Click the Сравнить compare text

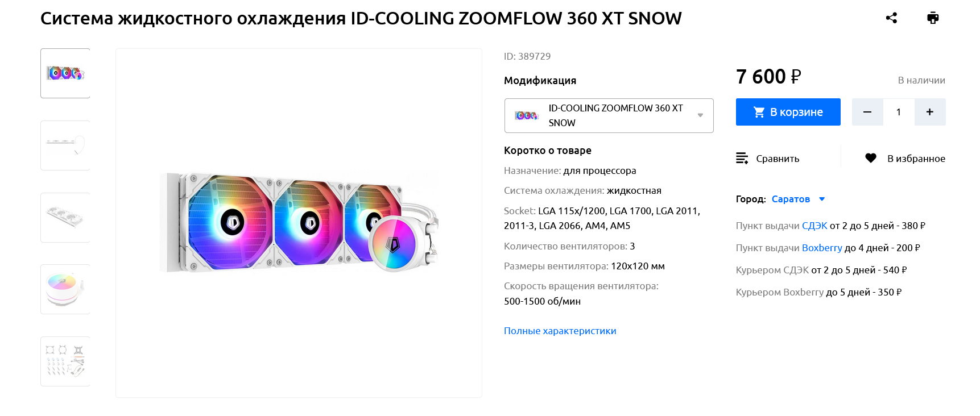[777, 159]
